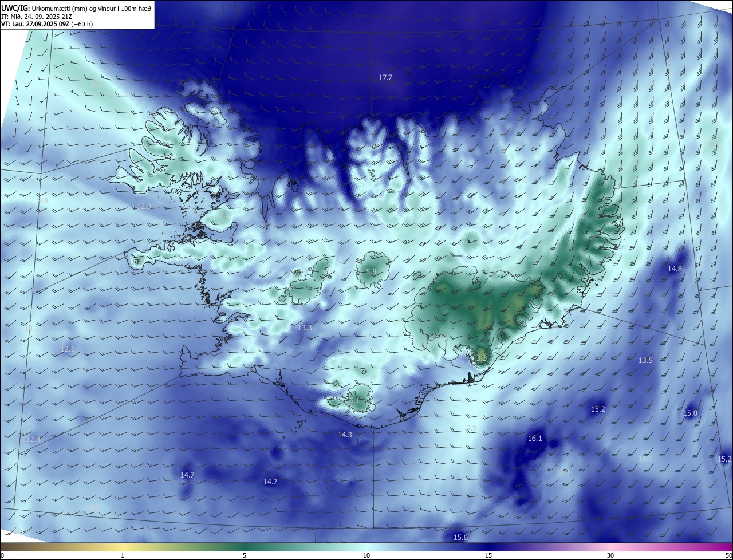Click the '15' label on the colour scale

pos(488,556)
